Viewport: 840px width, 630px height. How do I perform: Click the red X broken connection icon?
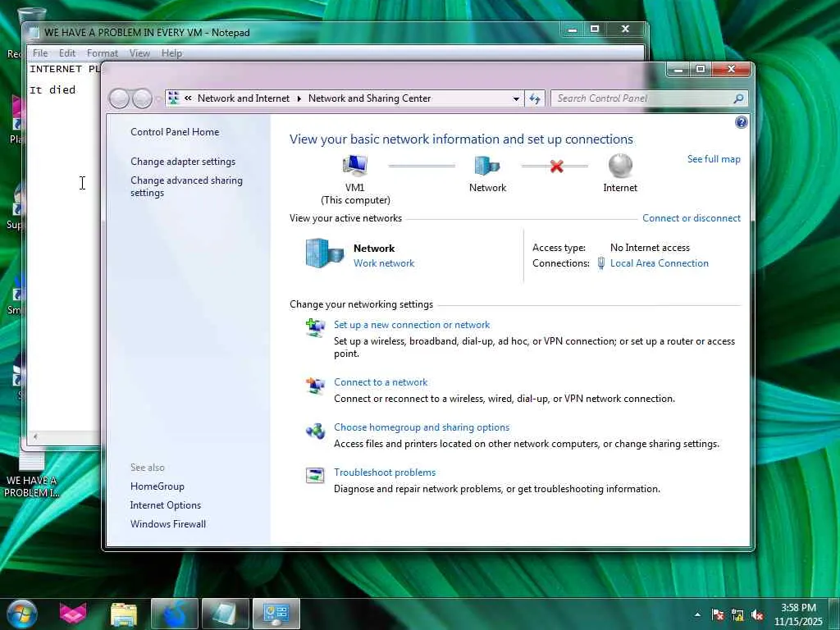click(x=557, y=167)
